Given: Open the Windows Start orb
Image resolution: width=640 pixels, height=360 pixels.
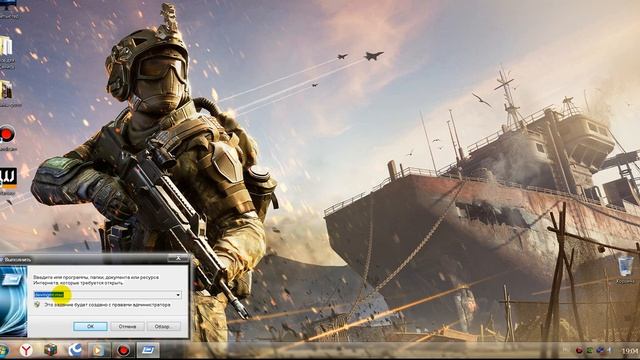Looking at the screenshot, I should 3,350.
